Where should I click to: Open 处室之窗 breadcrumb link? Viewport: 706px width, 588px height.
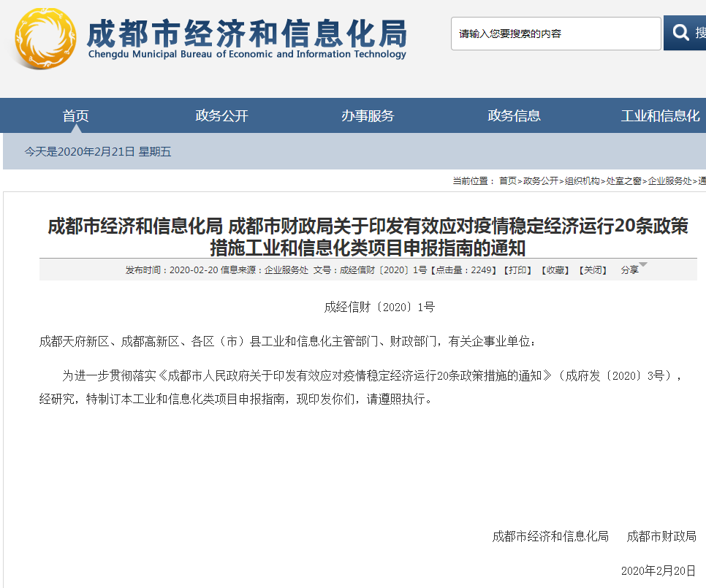click(x=623, y=180)
